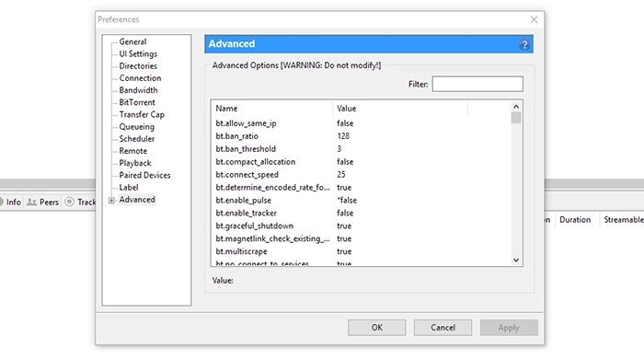
Task: Select the bt.enable_pulse option
Action: [x=244, y=200]
